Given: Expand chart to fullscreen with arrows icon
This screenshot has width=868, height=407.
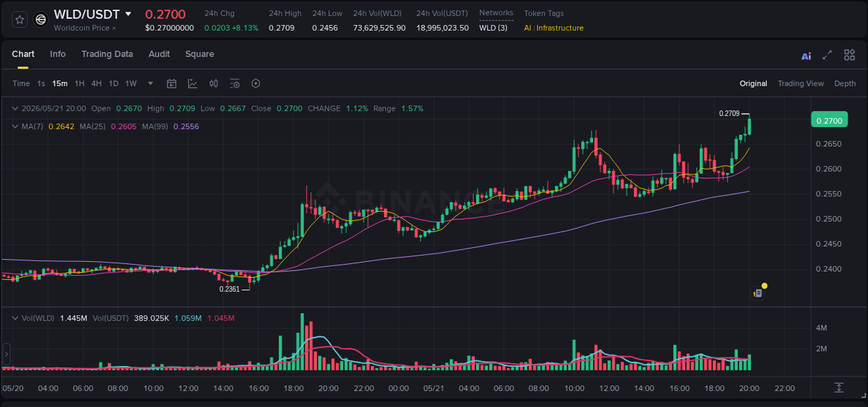Looking at the screenshot, I should tap(827, 55).
